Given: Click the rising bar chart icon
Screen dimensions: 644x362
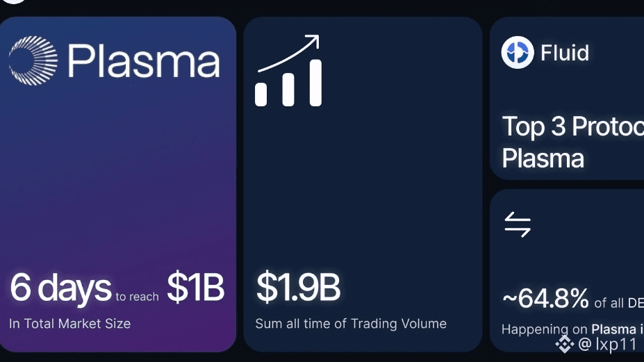Looking at the screenshot, I should (288, 71).
